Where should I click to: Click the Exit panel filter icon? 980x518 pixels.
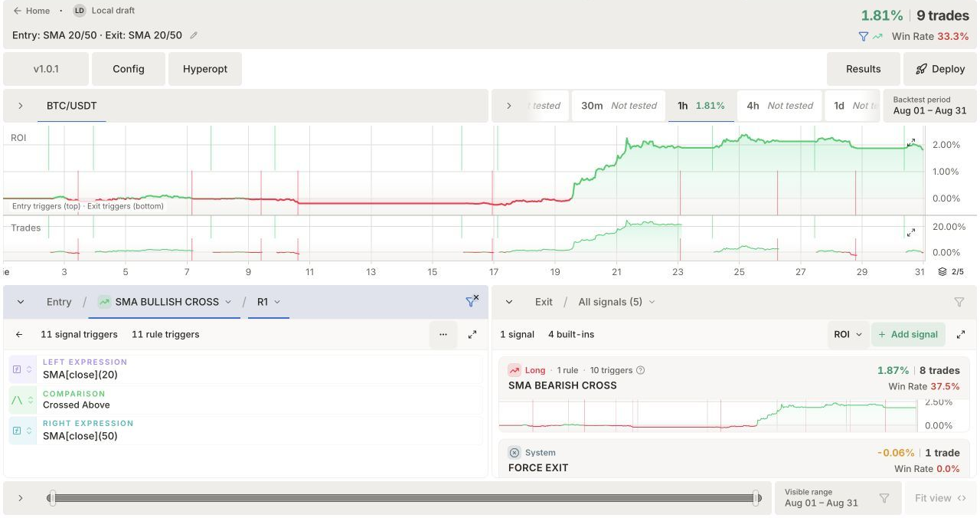tap(959, 302)
